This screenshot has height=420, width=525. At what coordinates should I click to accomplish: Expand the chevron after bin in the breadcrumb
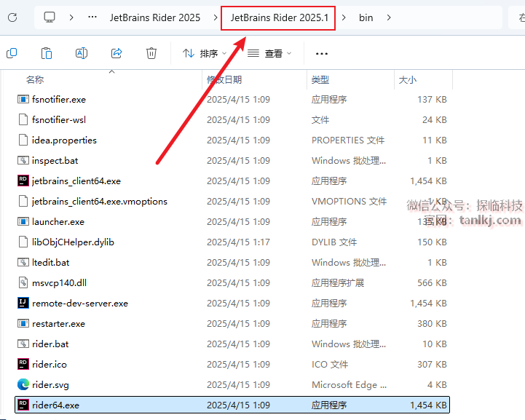pos(390,17)
